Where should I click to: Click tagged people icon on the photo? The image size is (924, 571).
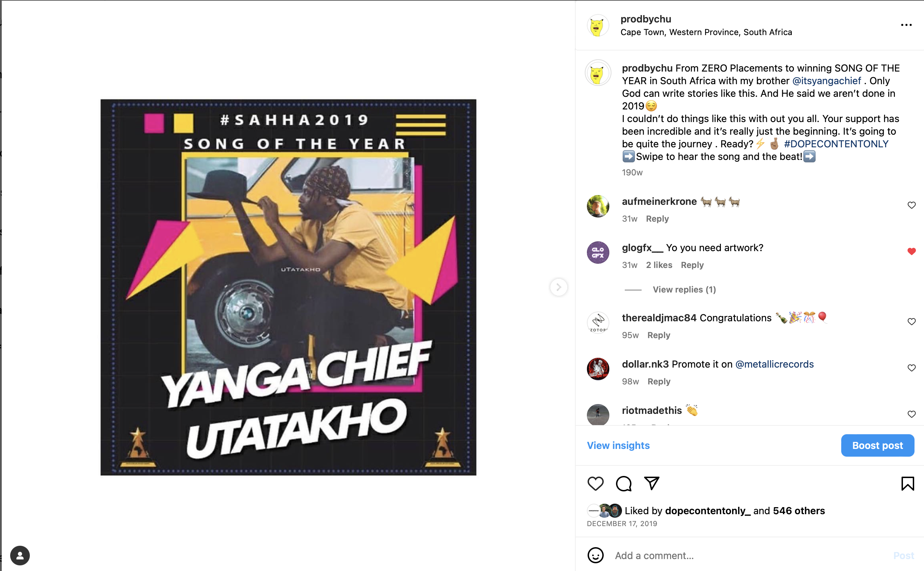coord(20,555)
